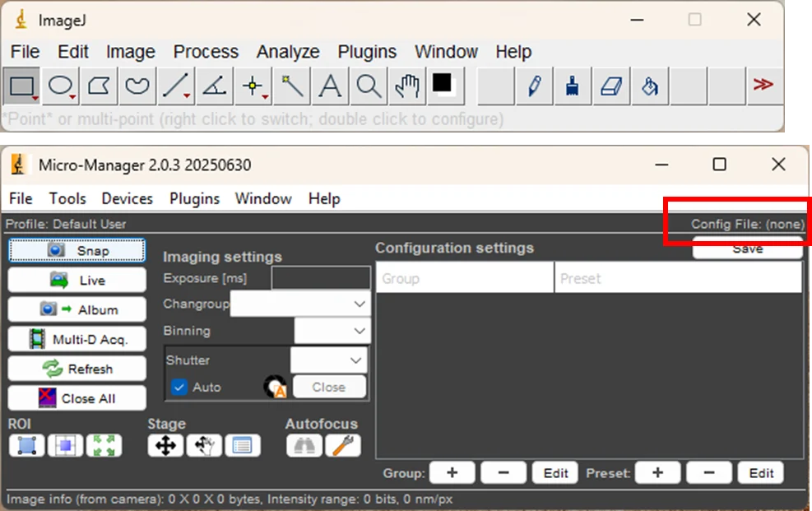Click the Set ROI icon
This screenshot has width=812, height=511.
point(26,445)
